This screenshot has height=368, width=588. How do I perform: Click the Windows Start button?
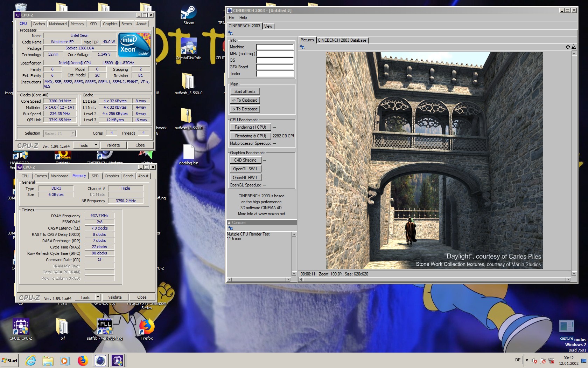[x=10, y=360]
